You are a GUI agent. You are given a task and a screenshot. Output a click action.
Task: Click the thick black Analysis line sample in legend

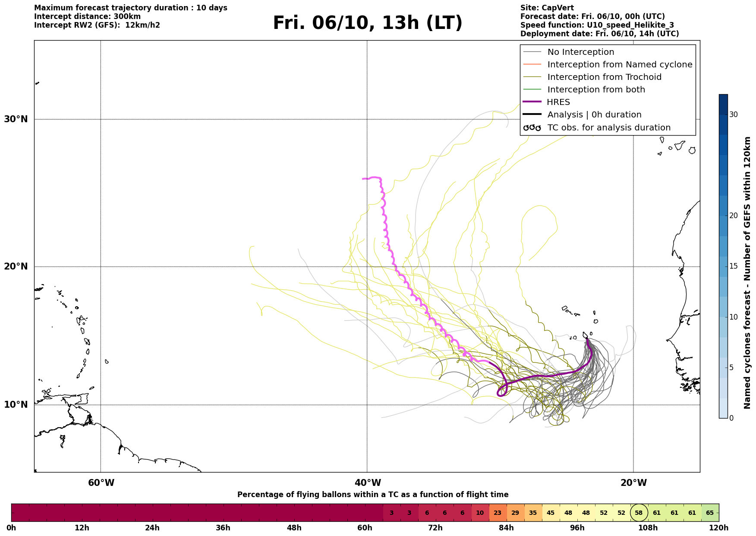532,114
